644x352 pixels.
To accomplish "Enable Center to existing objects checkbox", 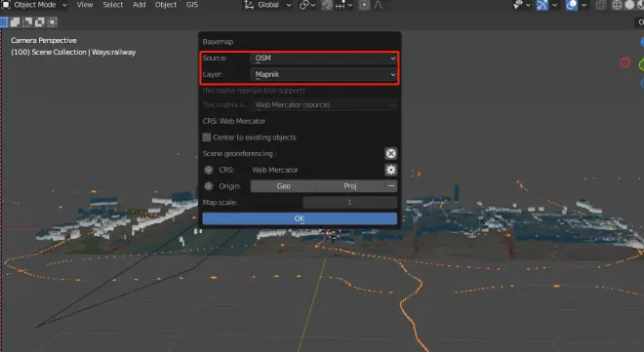I will pyautogui.click(x=207, y=137).
